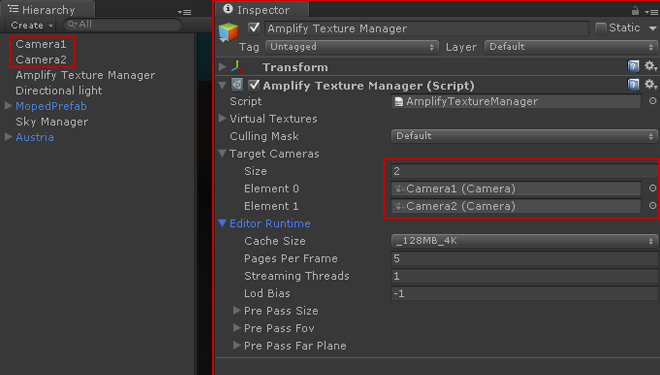Expand the Virtual Textures foldout
The width and height of the screenshot is (660, 375).
click(222, 118)
